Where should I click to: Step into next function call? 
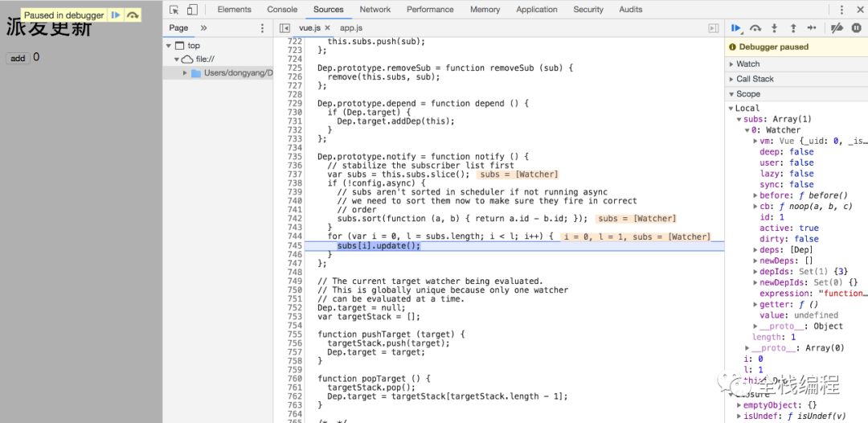[x=775, y=27]
